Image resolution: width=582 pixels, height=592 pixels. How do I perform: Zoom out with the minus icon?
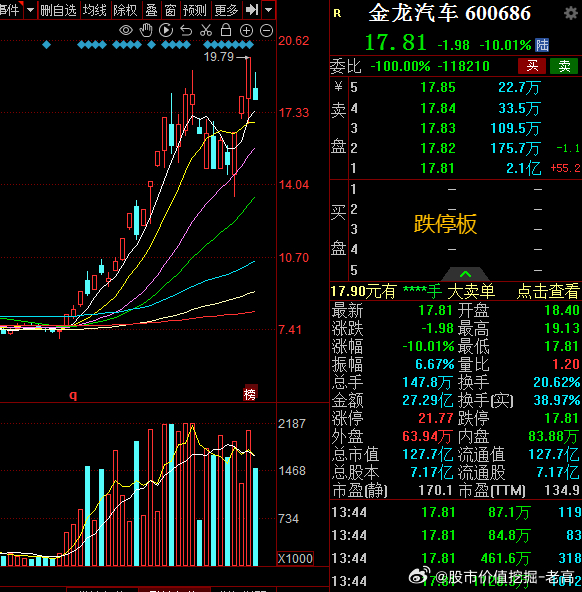266,31
